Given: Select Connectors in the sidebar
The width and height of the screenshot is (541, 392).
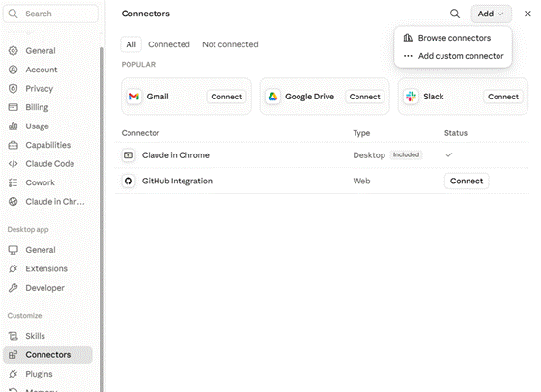Looking at the screenshot, I should coord(47,354).
